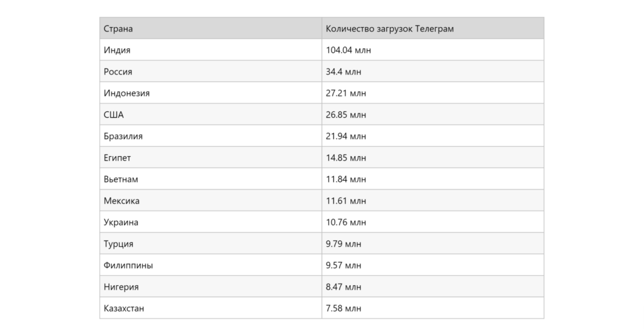644x333 pixels.
Task: Click the Казахстан cell
Action: click(211, 308)
